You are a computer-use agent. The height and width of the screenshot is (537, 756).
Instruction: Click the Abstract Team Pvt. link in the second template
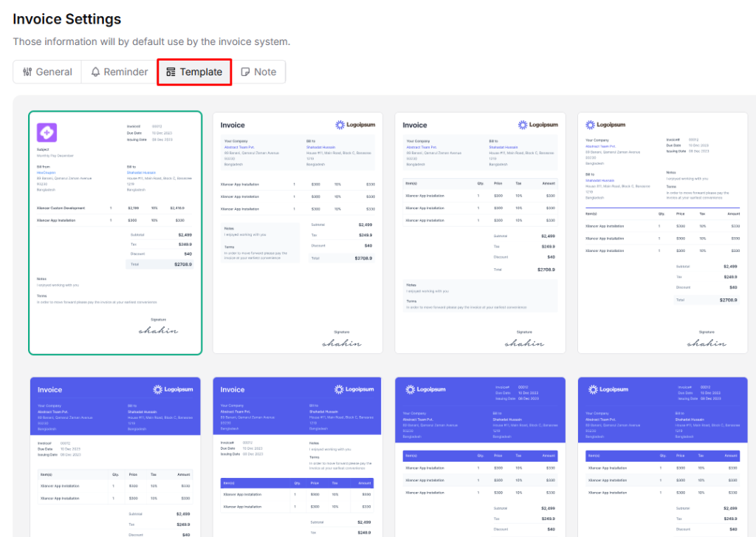[x=239, y=147]
